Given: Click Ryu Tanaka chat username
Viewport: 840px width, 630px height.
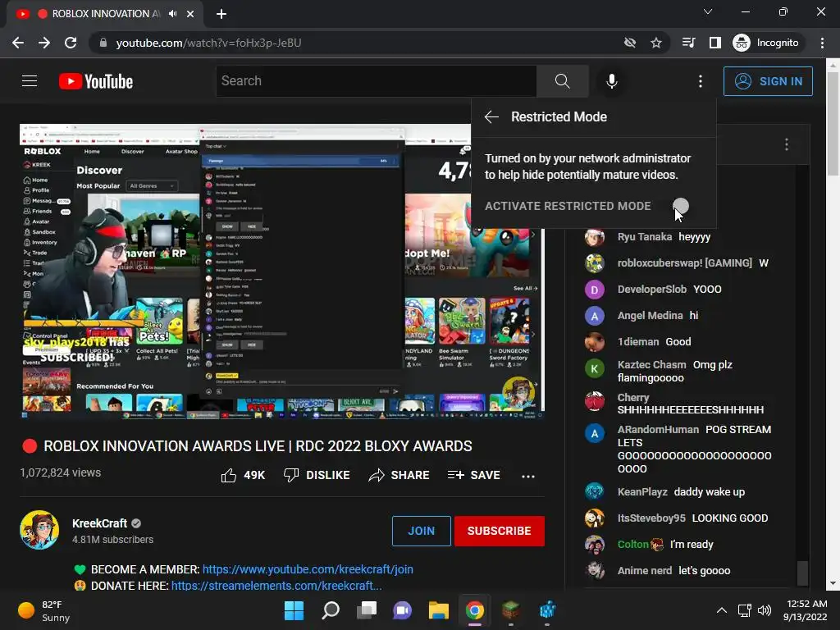Looking at the screenshot, I should (645, 237).
